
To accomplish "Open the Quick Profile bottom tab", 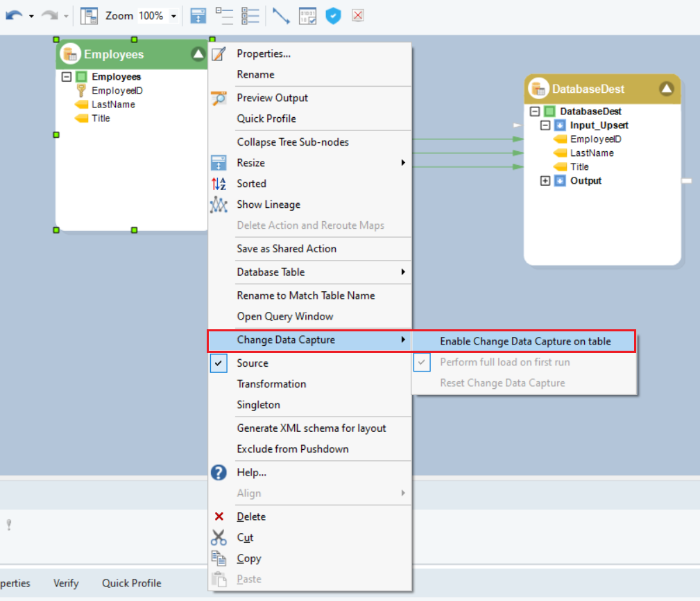I will tap(132, 584).
